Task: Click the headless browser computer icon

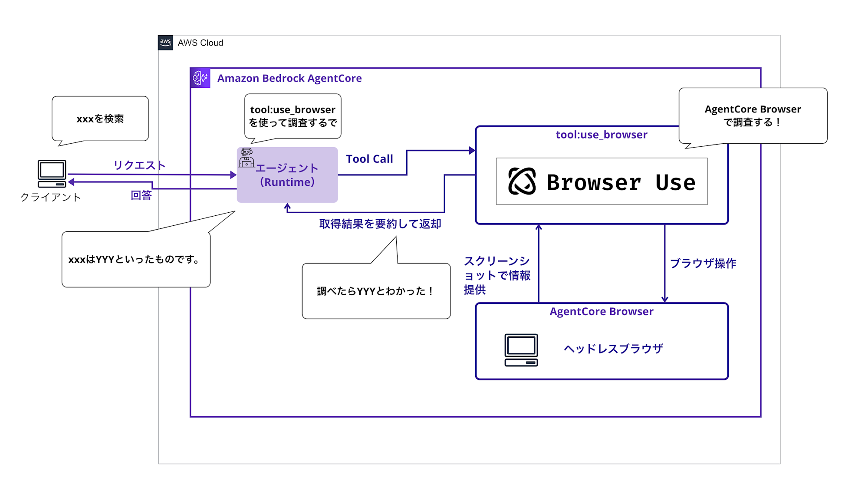Action: (521, 350)
